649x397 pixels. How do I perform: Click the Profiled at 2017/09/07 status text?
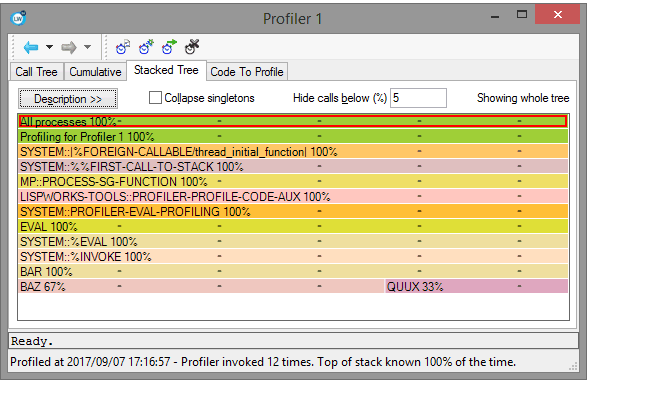coord(263,362)
